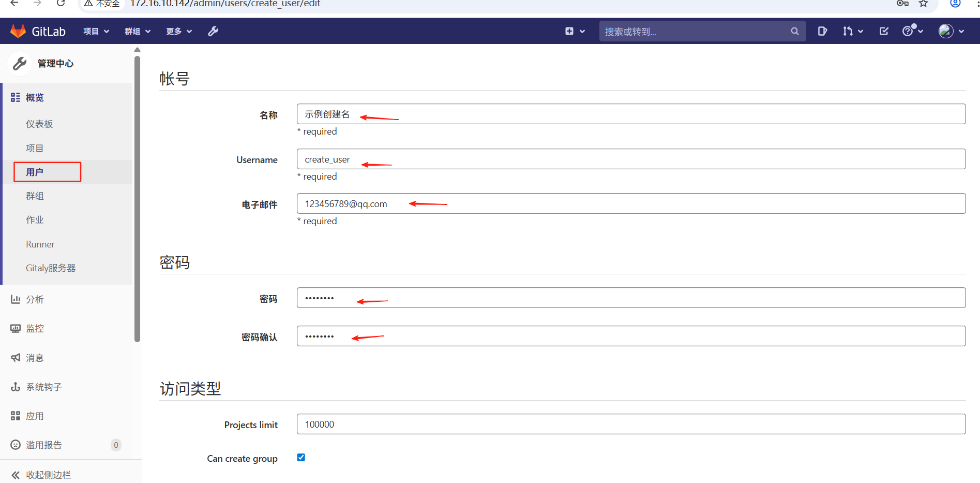Click the 管理中心 header link
980x483 pixels.
coord(56,63)
